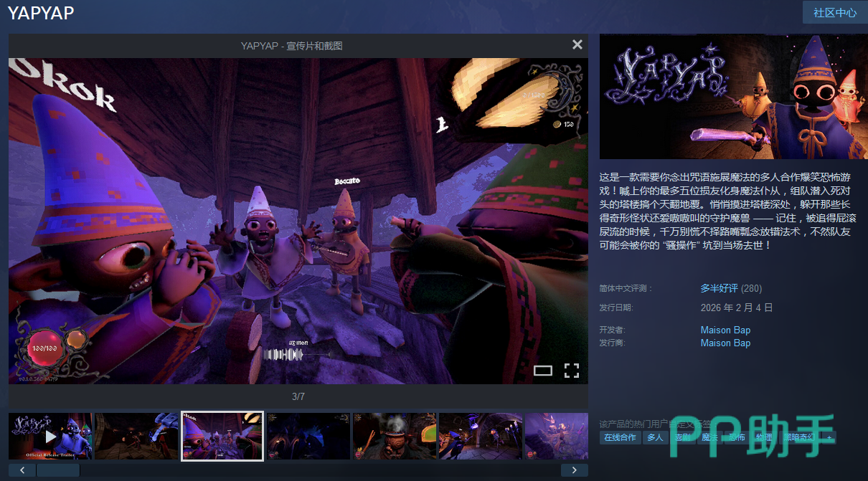Select the second dark corridor screenshot thumbnail
This screenshot has width=868, height=481.
[x=136, y=436]
